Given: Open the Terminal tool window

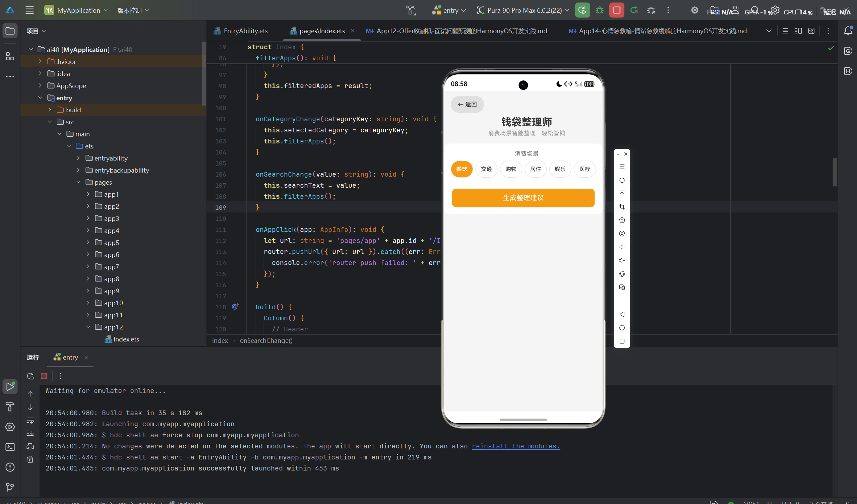Looking at the screenshot, I should pos(10,447).
